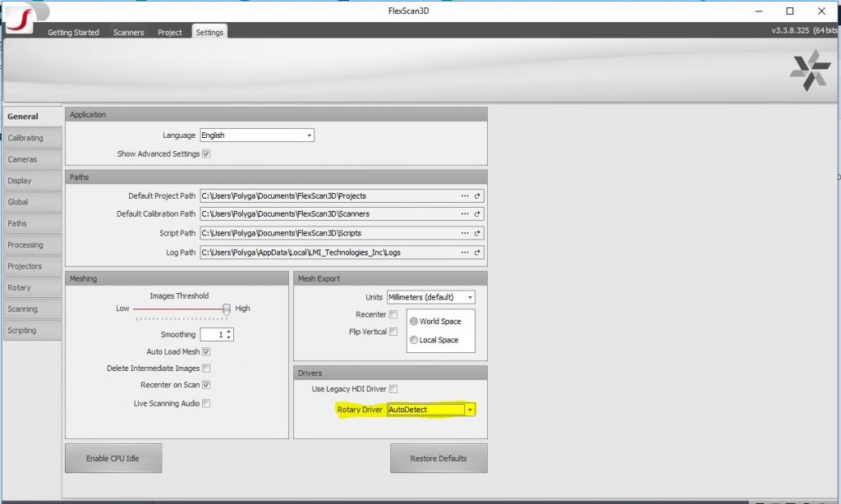
Task: Open Default Project Path folder arrow icon
Action: click(x=477, y=196)
